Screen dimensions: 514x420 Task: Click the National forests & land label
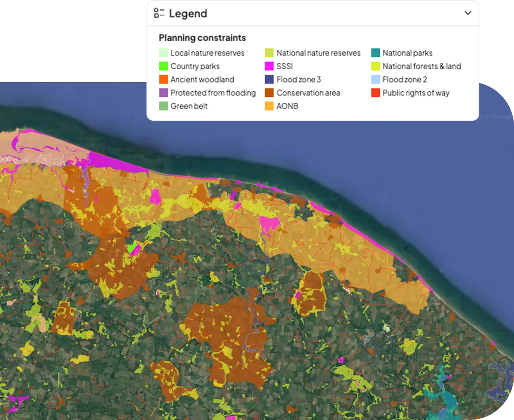click(421, 66)
